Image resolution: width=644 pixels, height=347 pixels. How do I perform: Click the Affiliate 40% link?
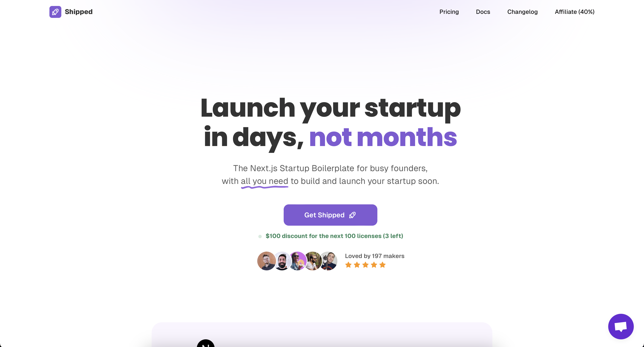click(574, 11)
